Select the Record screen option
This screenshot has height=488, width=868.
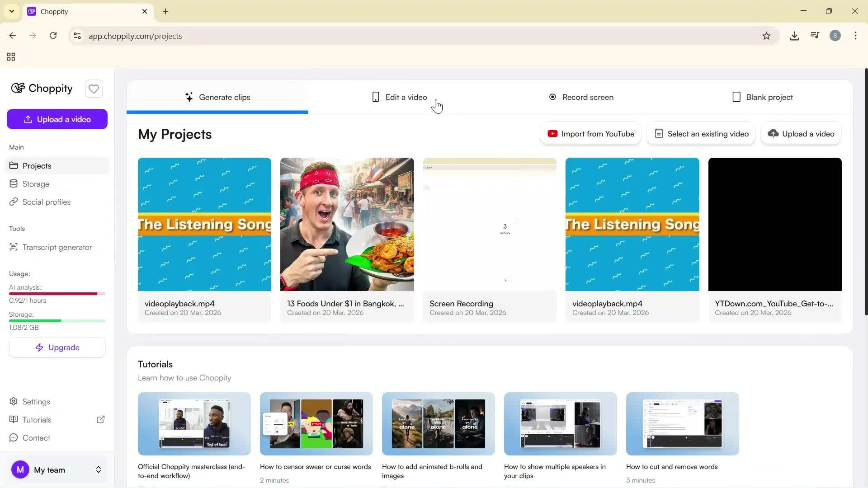click(581, 97)
